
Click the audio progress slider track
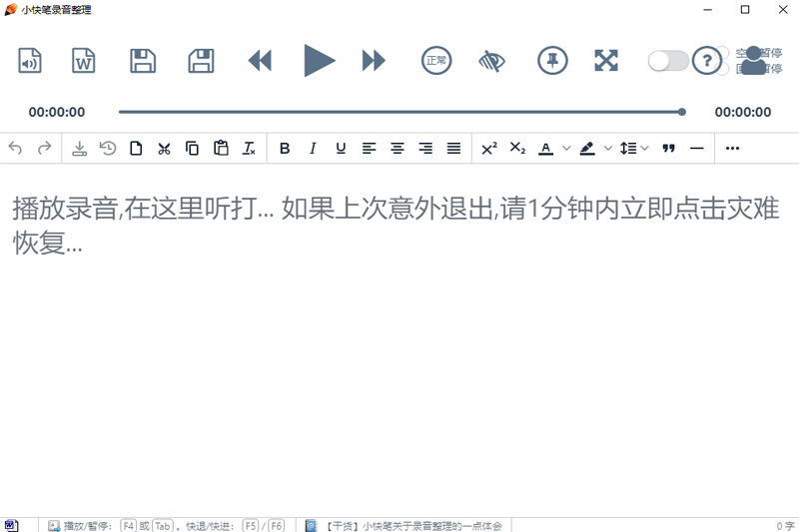pyautogui.click(x=402, y=112)
